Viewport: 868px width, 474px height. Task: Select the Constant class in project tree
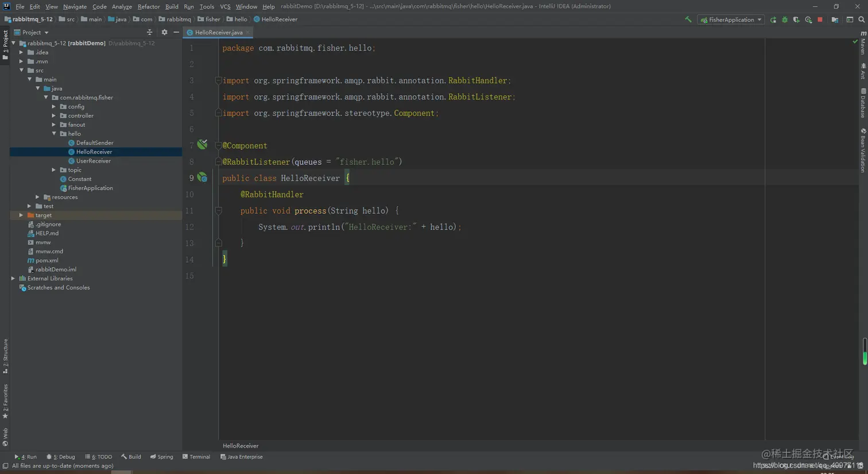click(79, 179)
